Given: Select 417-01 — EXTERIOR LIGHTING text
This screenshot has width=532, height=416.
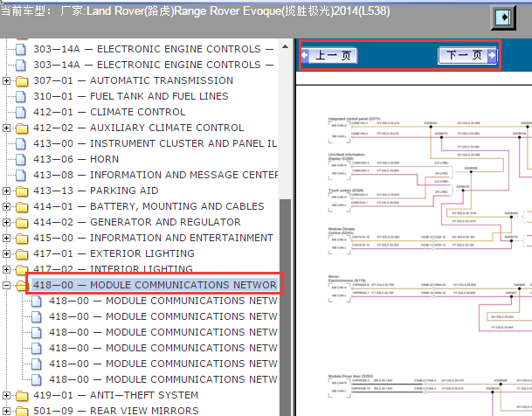Looking at the screenshot, I should pyautogui.click(x=114, y=253).
